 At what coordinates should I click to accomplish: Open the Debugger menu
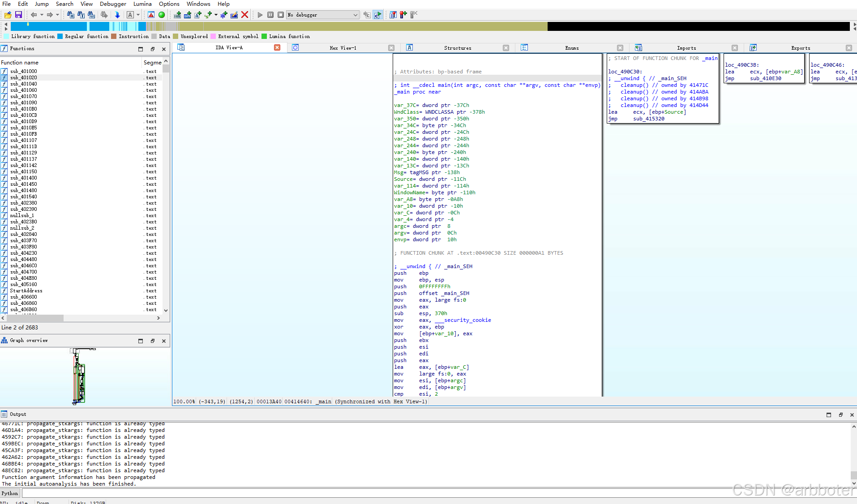click(113, 4)
